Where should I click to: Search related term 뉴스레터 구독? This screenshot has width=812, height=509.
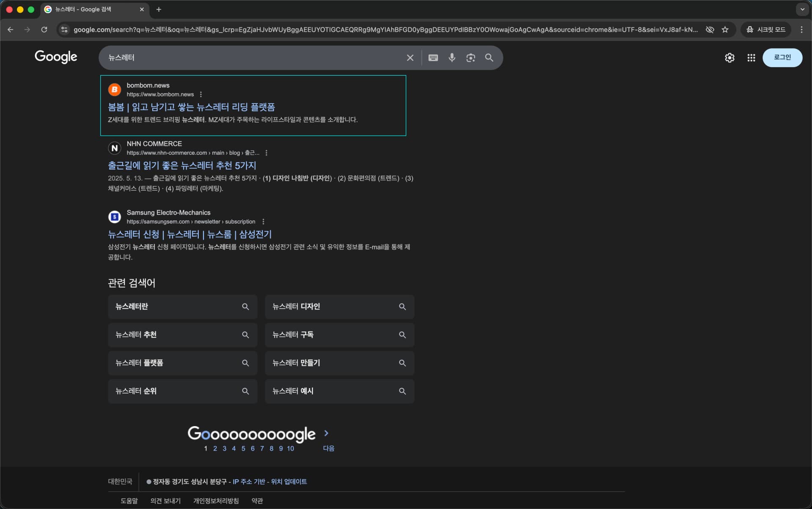(x=339, y=335)
